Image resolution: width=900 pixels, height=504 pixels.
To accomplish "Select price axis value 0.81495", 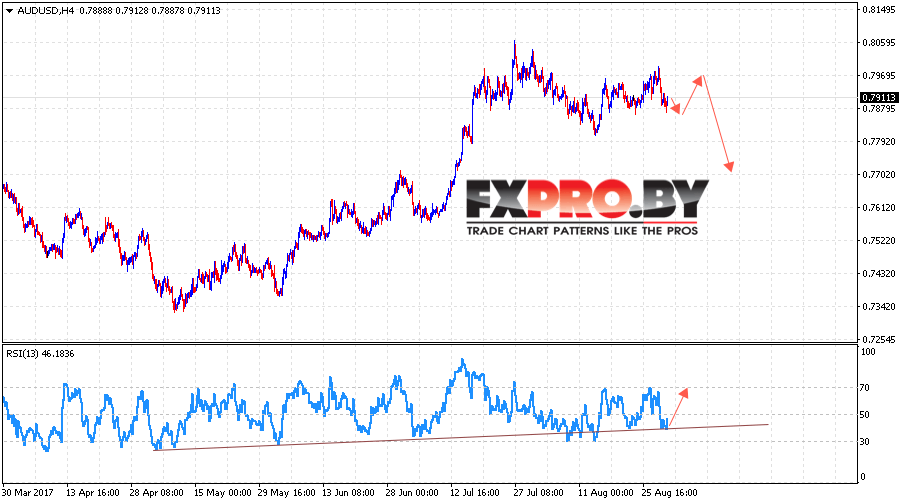I will [x=879, y=10].
